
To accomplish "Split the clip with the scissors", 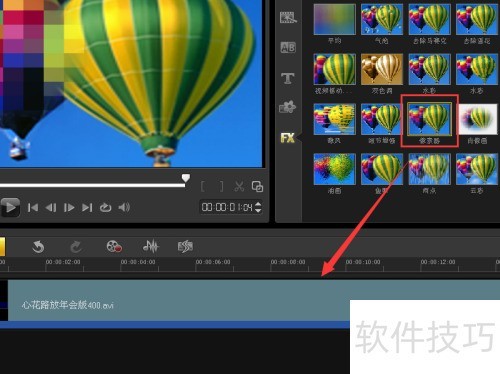I will 239,186.
